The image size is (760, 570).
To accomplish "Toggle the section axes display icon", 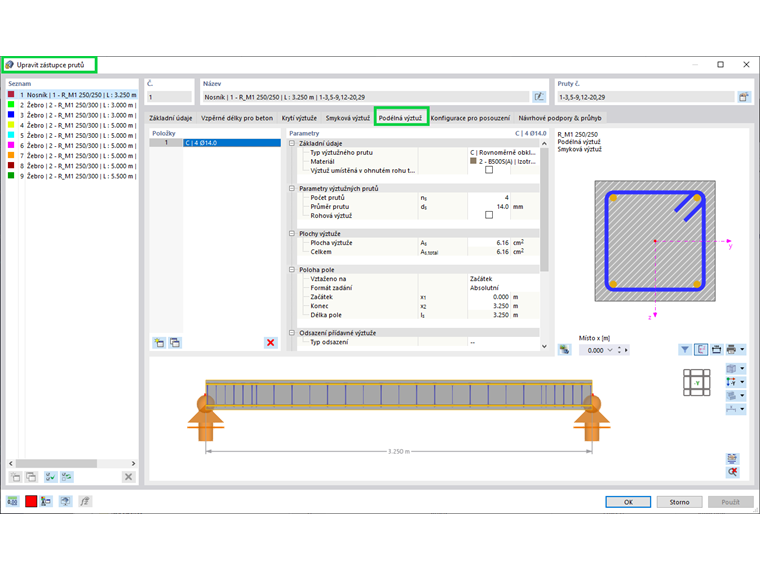I will click(700, 349).
